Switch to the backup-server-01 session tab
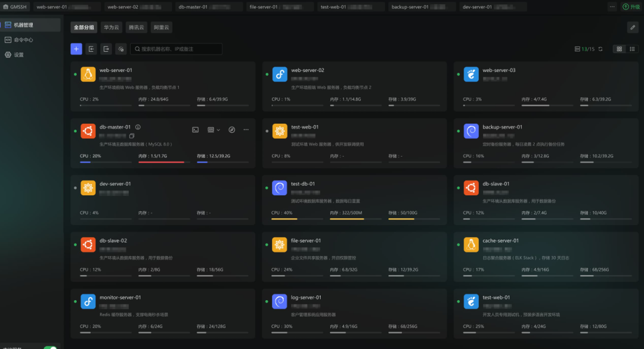Image resolution: width=644 pixels, height=349 pixels. tap(422, 7)
